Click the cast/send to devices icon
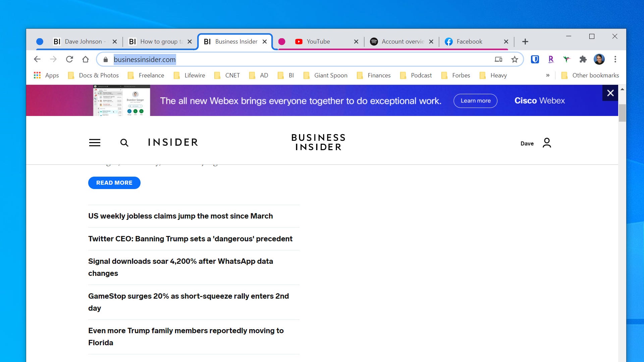The width and height of the screenshot is (644, 362). point(498,60)
